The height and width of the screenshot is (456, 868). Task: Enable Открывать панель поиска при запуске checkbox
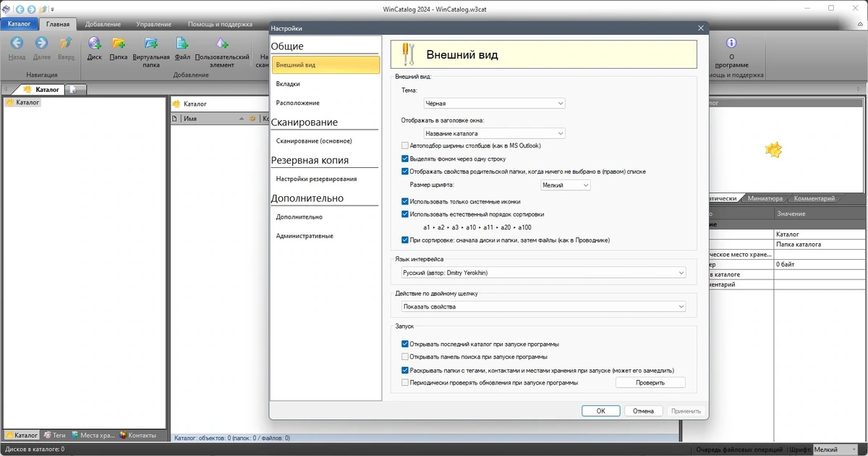pyautogui.click(x=405, y=357)
